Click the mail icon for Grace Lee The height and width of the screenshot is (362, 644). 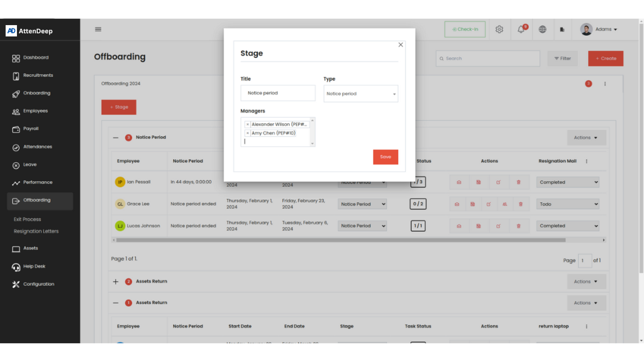click(x=457, y=204)
